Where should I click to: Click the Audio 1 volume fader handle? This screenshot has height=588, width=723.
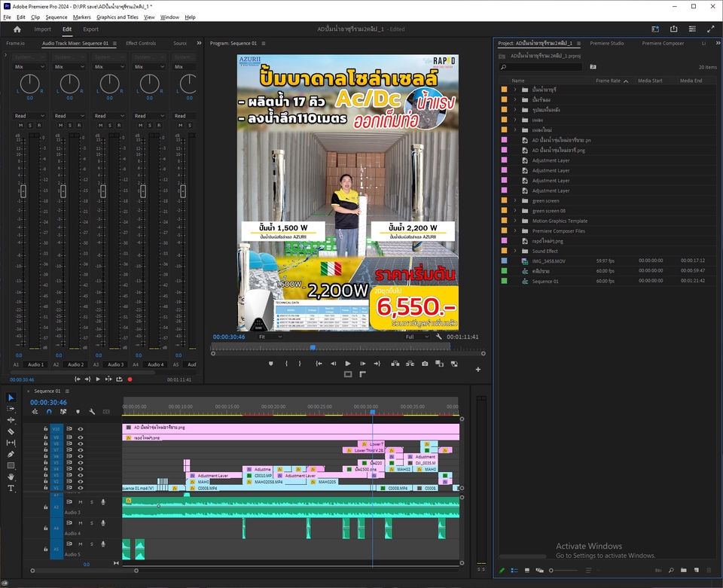pos(23,190)
